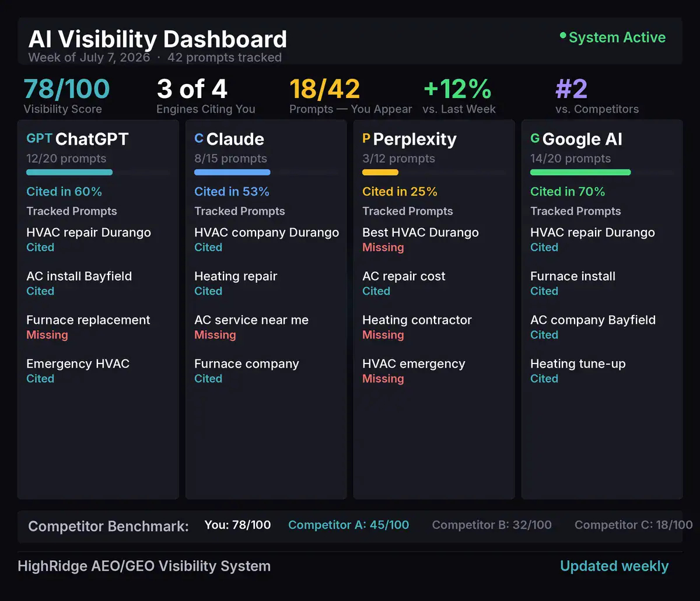Click Missing status under HVAC emergency
The height and width of the screenshot is (601, 700).
(383, 379)
